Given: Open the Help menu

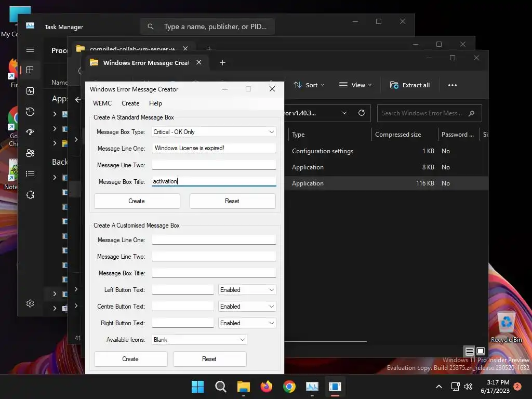Looking at the screenshot, I should [x=155, y=103].
